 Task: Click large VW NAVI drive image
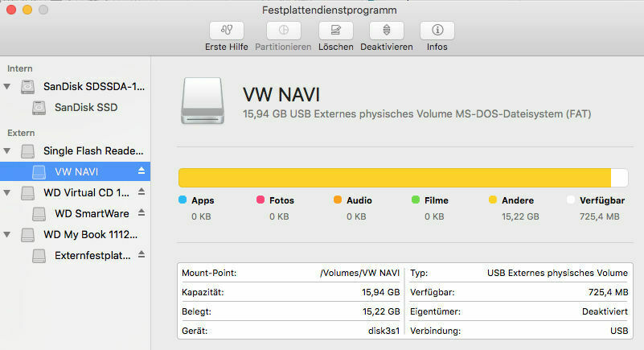click(x=203, y=101)
